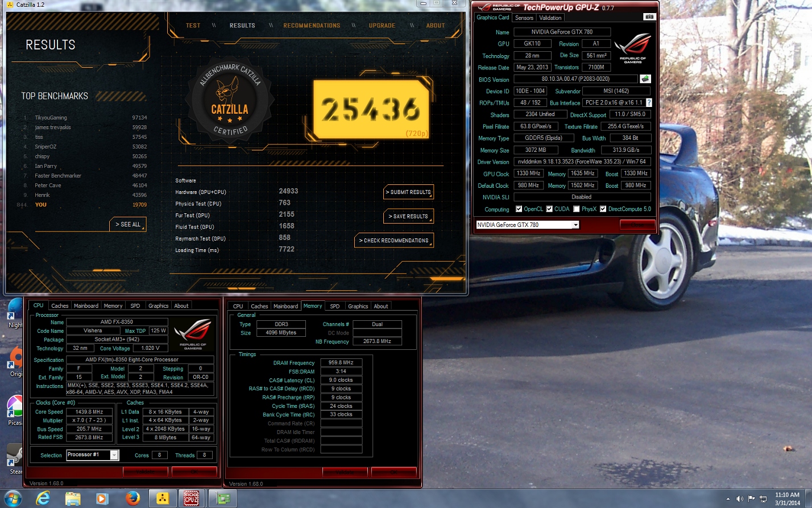Screen dimensions: 812x508
Task: Click the Memory Size 3072 MB field
Action: pos(535,150)
